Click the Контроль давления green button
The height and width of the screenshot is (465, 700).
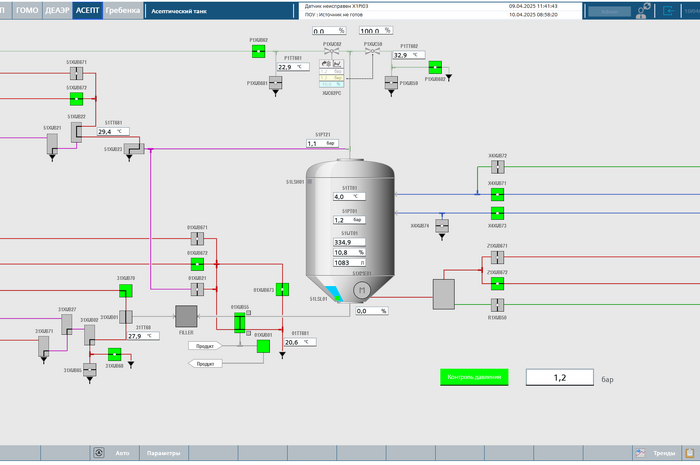pyautogui.click(x=475, y=377)
